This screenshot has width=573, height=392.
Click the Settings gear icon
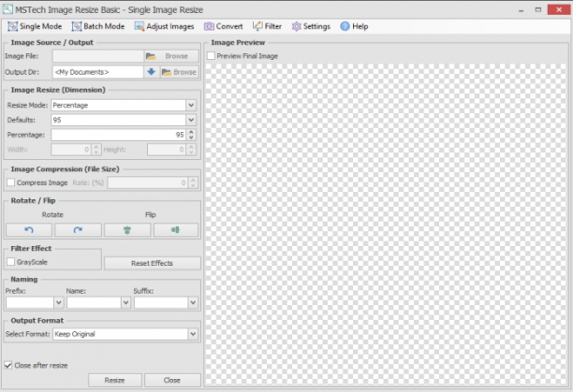297,26
